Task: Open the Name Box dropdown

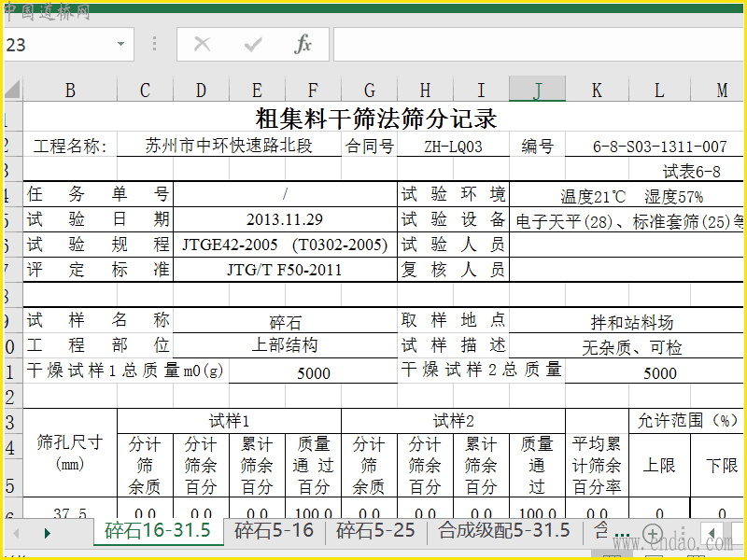Action: click(120, 44)
